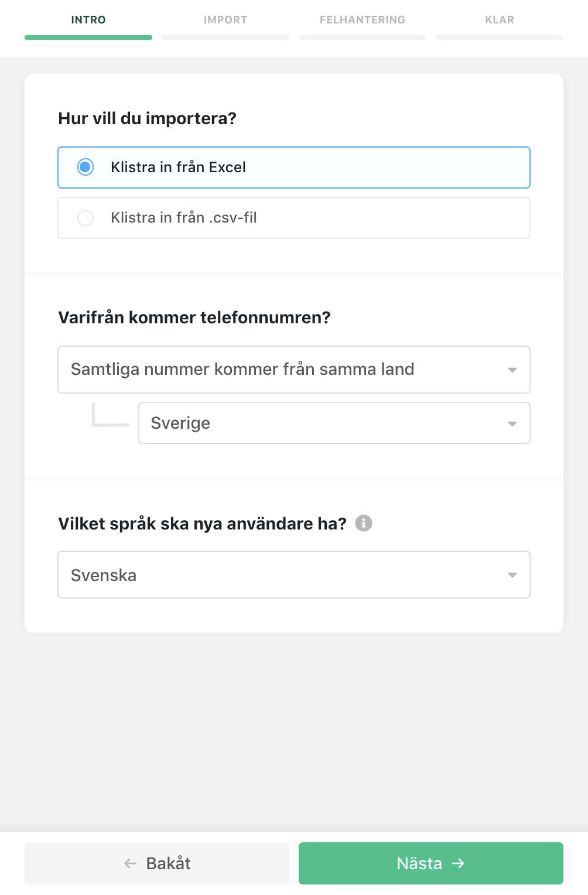588x895 pixels.
Task: Click the Klistra in från Excel label text
Action: (178, 168)
